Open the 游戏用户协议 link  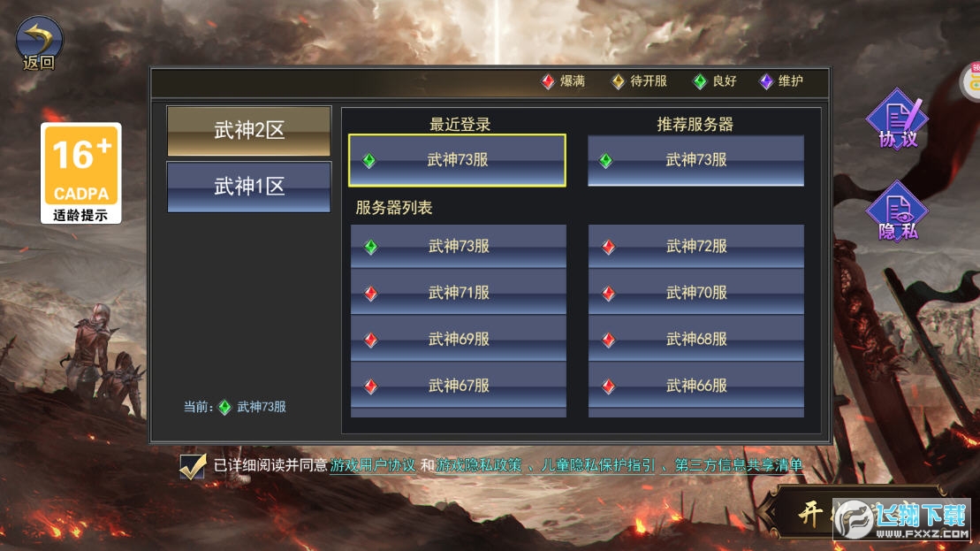coord(373,465)
